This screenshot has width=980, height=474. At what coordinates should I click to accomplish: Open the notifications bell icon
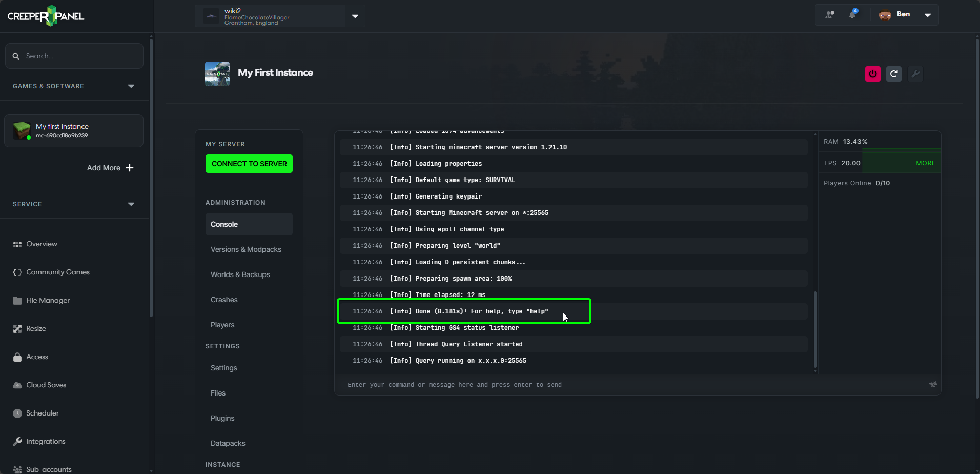[x=852, y=14]
